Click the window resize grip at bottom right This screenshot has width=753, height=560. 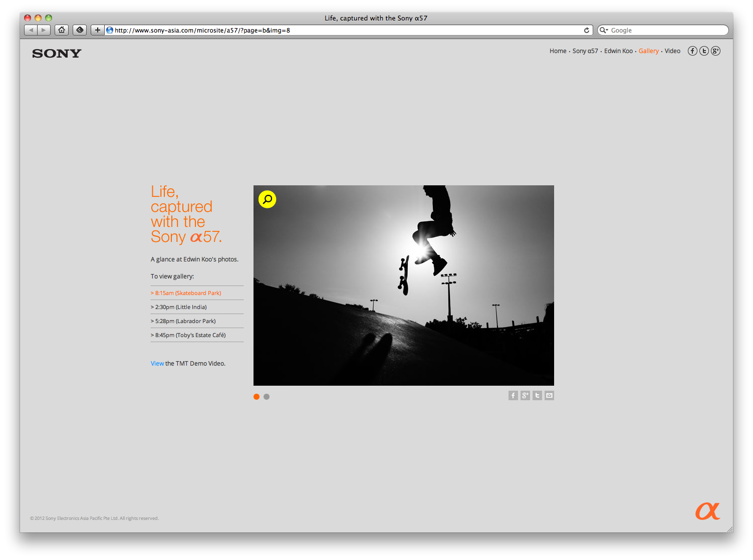point(729,529)
